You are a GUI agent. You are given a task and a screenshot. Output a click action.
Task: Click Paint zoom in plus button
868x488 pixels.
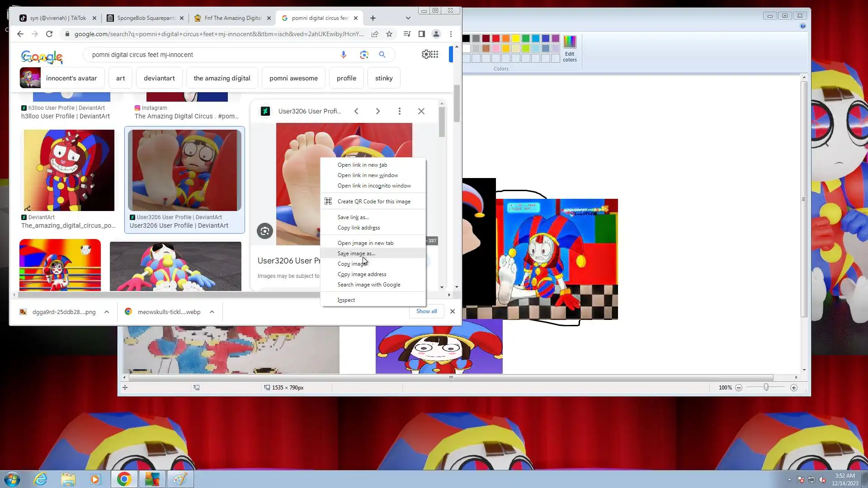click(794, 388)
